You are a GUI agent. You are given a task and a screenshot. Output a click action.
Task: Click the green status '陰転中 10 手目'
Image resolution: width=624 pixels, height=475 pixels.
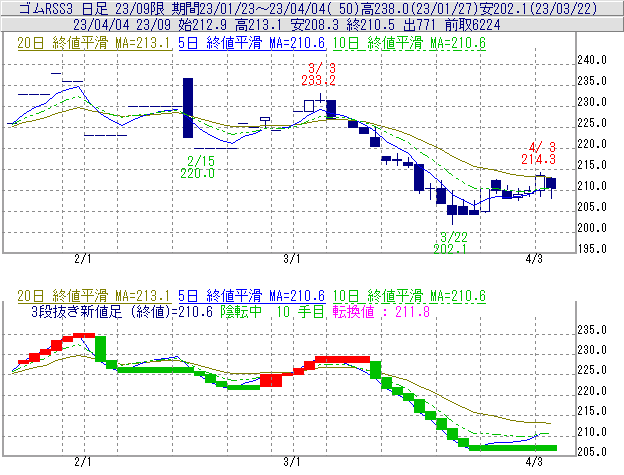273,311
